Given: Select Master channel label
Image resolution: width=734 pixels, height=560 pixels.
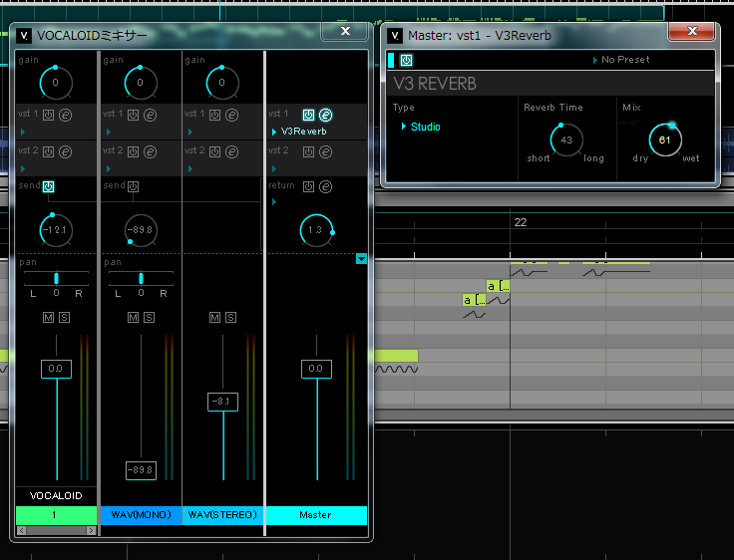Looking at the screenshot, I should (x=316, y=515).
